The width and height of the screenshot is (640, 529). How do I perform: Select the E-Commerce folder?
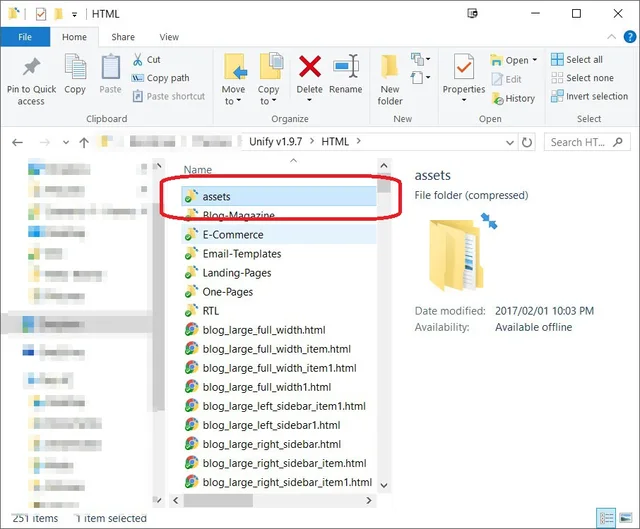pyautogui.click(x=279, y=235)
